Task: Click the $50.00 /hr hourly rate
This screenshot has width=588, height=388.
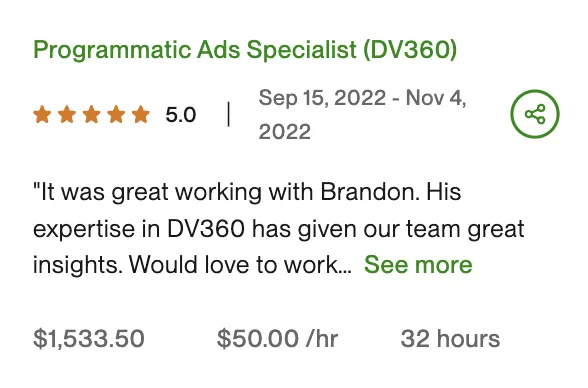Action: (278, 339)
